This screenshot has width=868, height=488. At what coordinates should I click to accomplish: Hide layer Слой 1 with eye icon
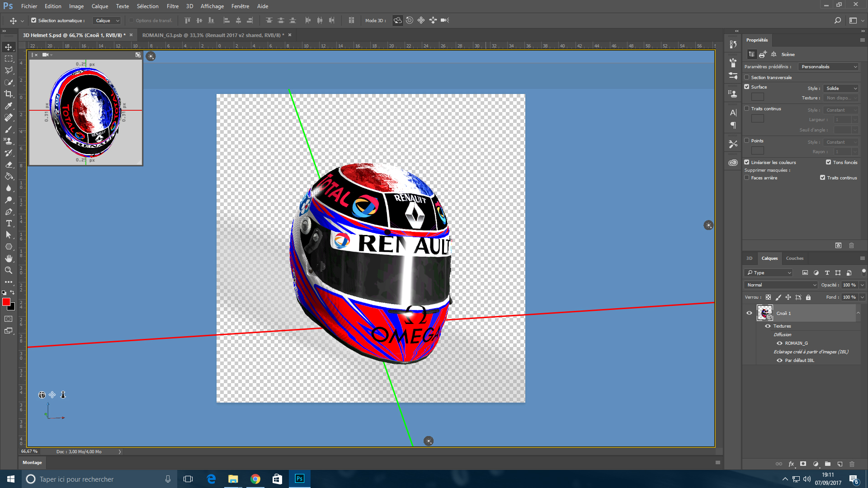point(749,313)
